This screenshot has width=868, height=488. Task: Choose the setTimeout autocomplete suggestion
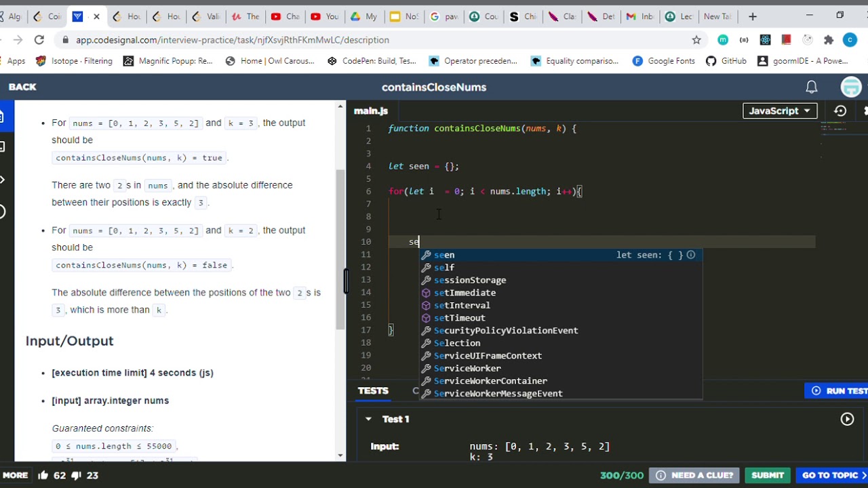coord(560,318)
